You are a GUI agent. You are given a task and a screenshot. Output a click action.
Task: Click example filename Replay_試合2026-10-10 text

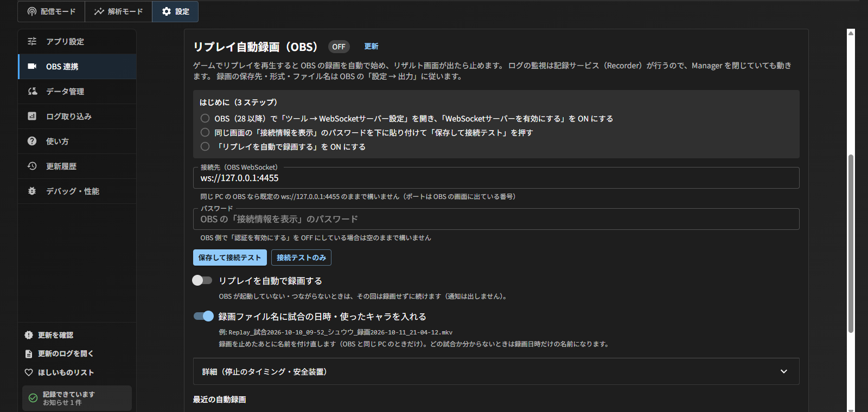tap(340, 332)
